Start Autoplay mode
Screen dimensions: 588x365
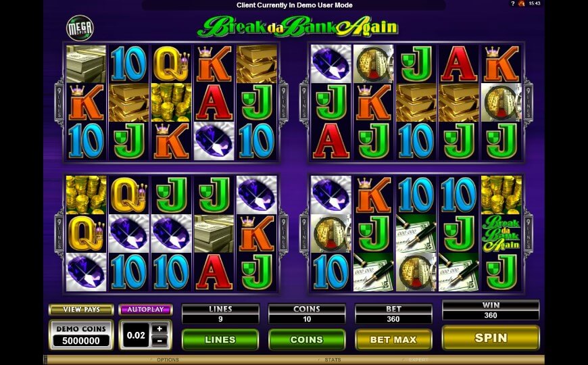tap(145, 310)
